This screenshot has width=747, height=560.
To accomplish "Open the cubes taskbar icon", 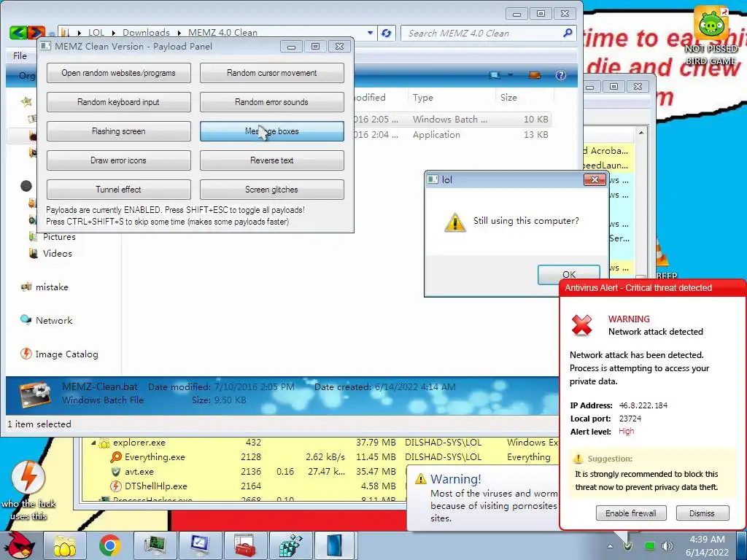I will (x=290, y=545).
